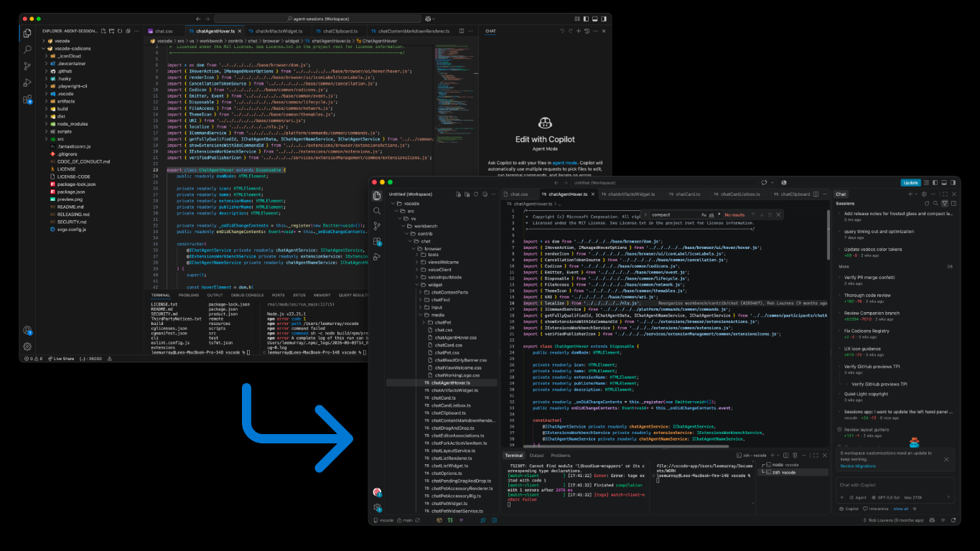Open chatCard.ts tab in front window editor
The image size is (980, 551).
pos(683,194)
